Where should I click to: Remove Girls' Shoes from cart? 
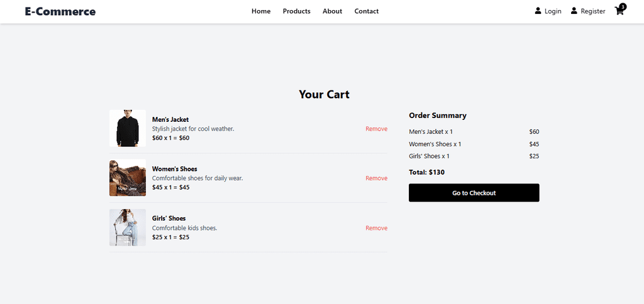[x=376, y=228]
